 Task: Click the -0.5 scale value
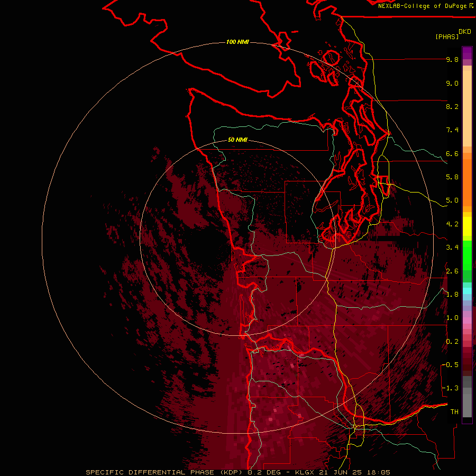point(450,365)
